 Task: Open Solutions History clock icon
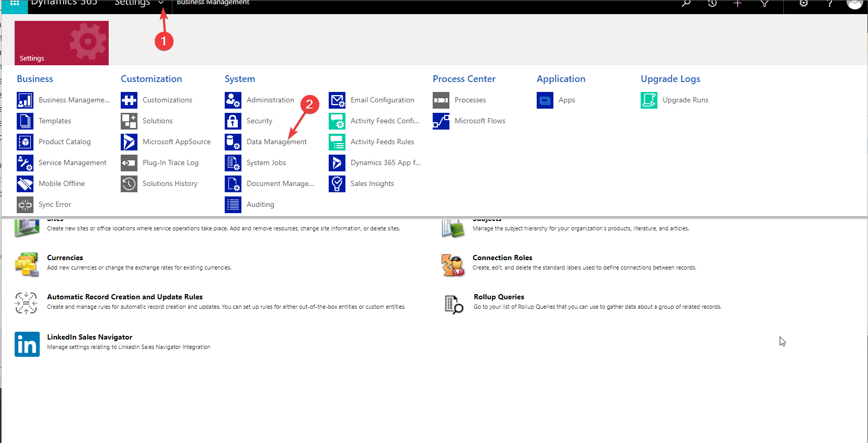coord(129,183)
